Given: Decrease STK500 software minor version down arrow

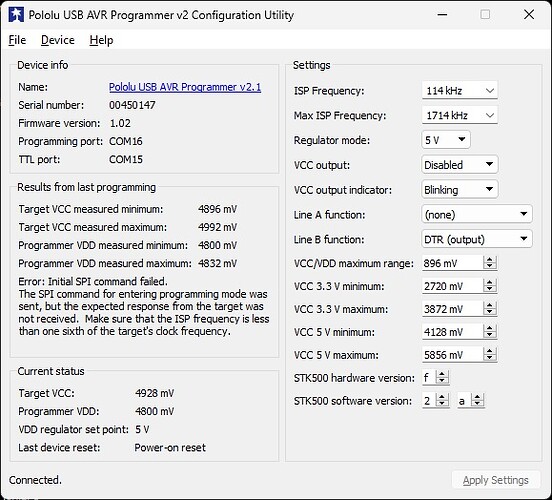Looking at the screenshot, I should click(x=478, y=404).
